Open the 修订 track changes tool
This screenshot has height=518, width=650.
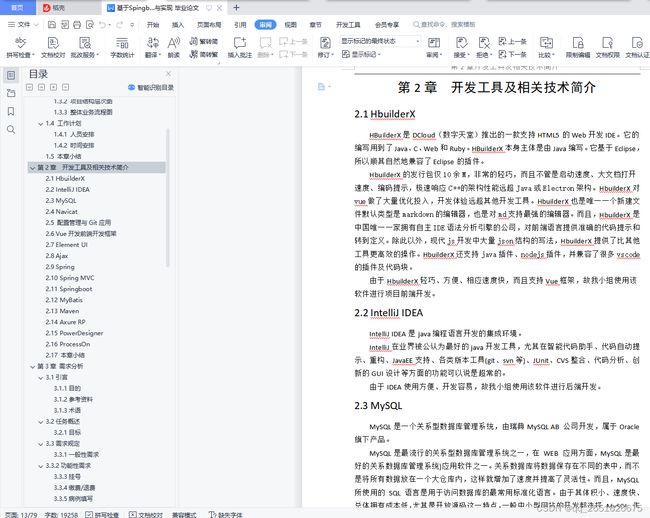click(x=325, y=47)
